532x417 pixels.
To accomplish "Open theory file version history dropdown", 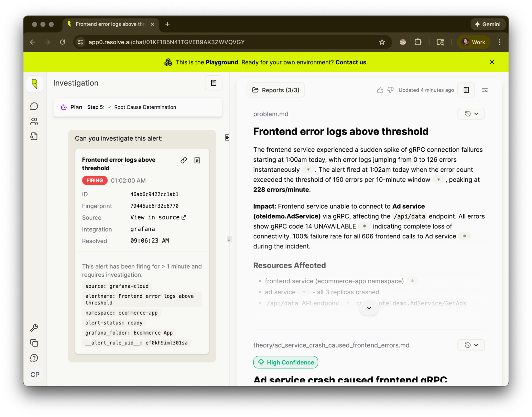I will 471,345.
